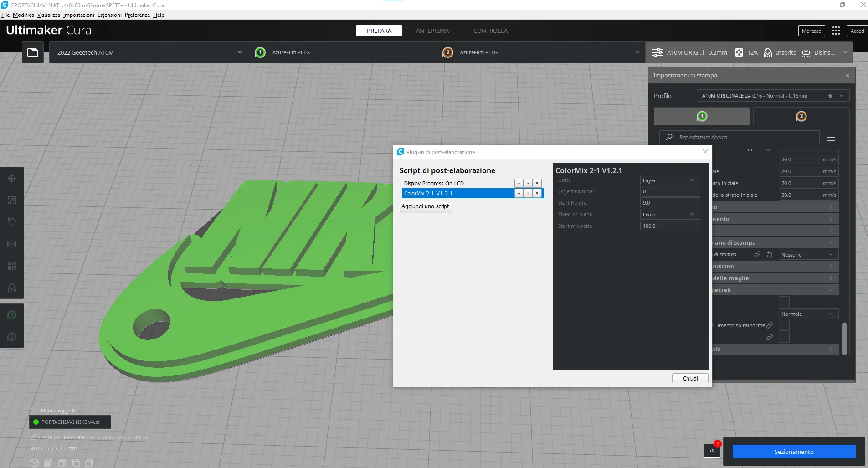868x468 pixels.
Task: Select extruder 2 tab in print settings
Action: 801,116
